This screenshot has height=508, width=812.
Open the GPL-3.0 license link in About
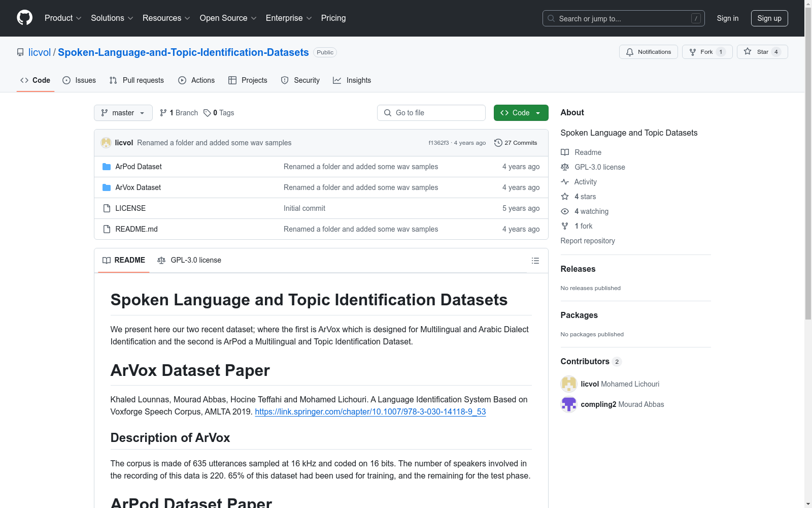(x=593, y=167)
